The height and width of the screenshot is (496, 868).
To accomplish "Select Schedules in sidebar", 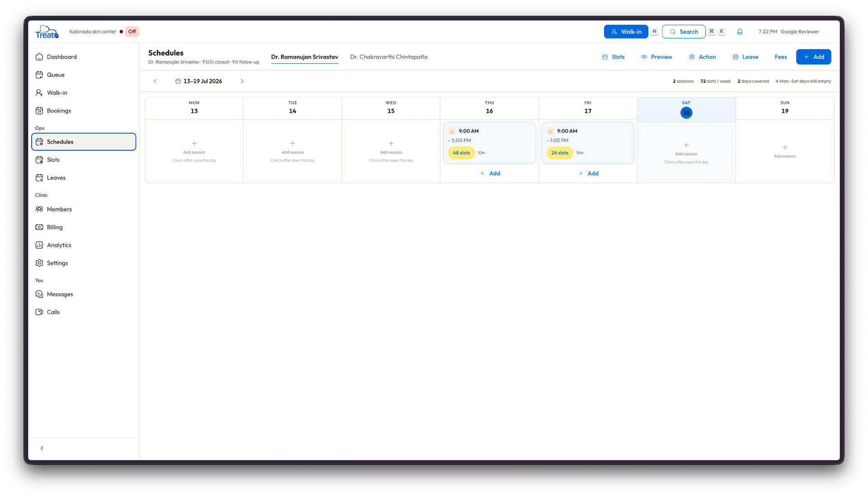I will pyautogui.click(x=84, y=142).
